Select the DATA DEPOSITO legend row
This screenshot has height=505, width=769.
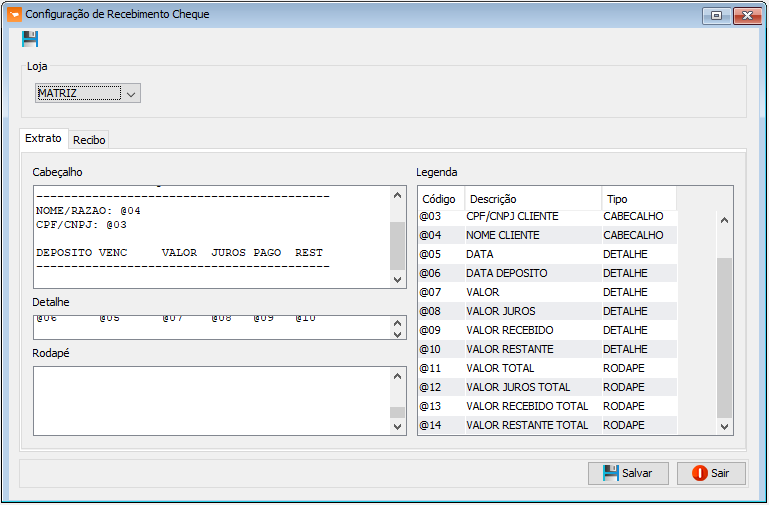(x=547, y=273)
